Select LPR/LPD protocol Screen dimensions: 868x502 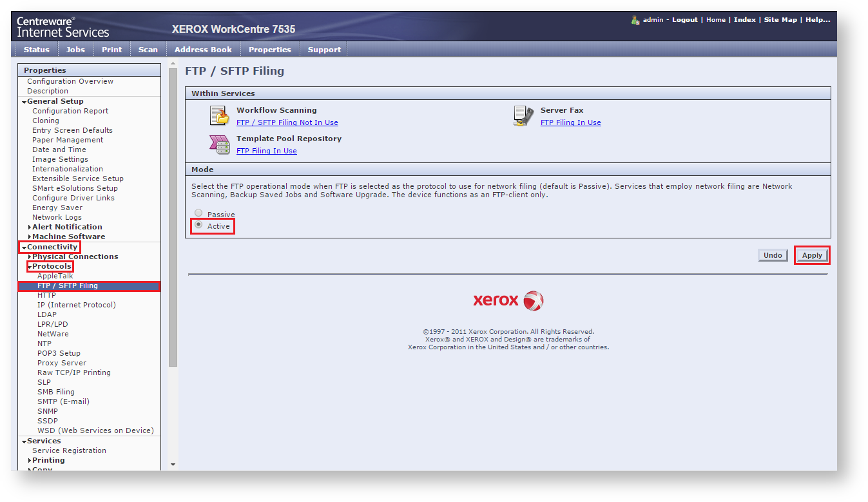[52, 324]
